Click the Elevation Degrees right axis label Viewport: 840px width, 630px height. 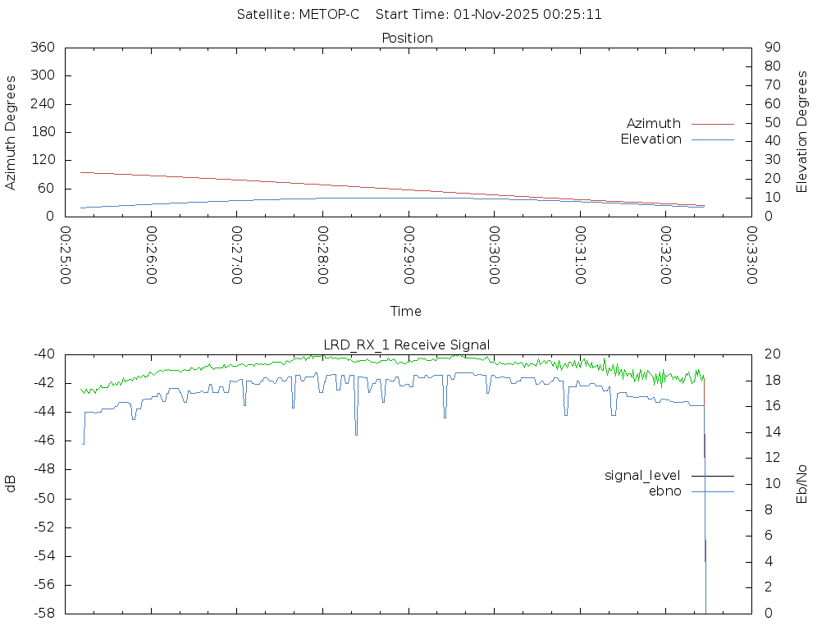[802, 132]
